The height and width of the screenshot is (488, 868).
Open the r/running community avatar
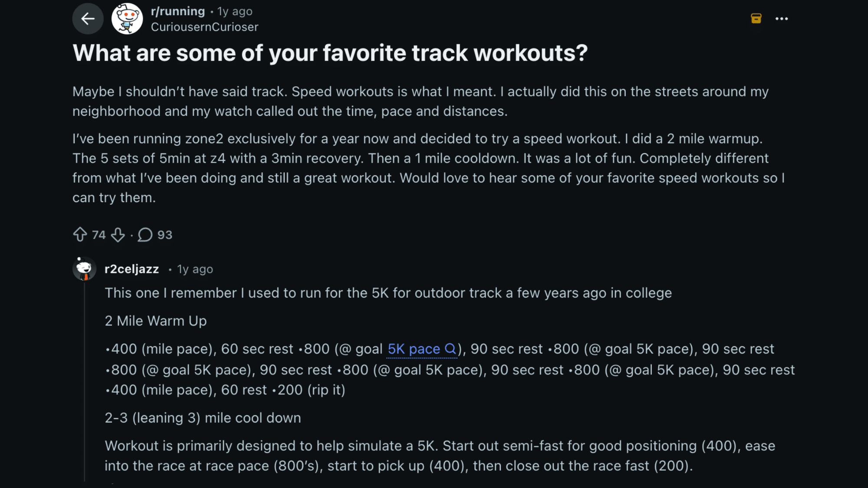pos(127,18)
